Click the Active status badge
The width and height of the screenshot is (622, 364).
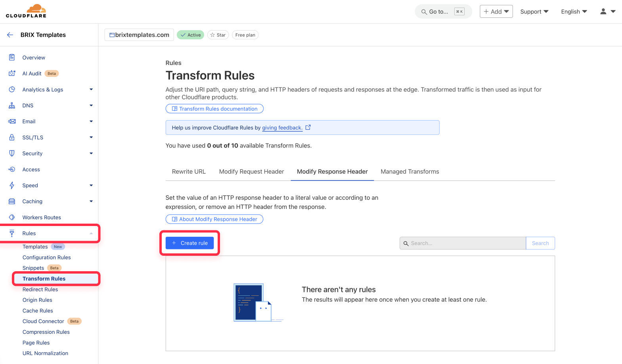click(190, 35)
